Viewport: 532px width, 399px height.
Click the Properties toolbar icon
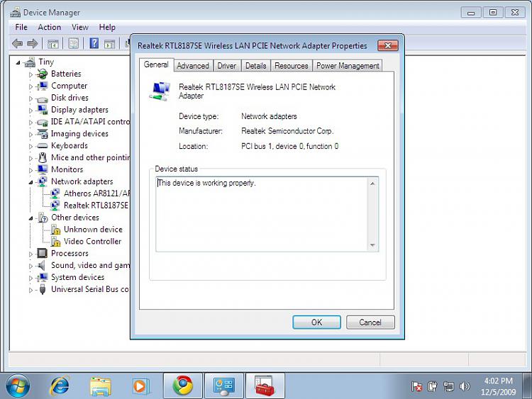(73, 43)
